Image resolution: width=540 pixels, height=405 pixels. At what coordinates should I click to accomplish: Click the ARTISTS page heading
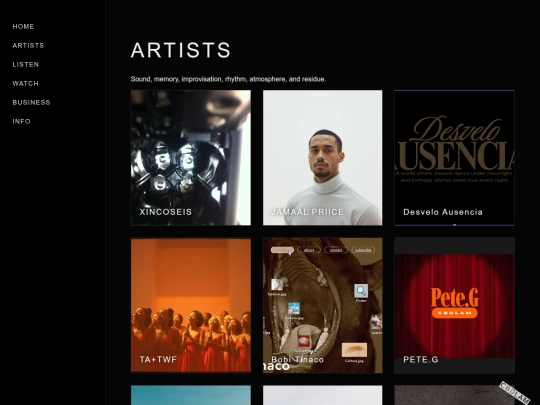181,50
